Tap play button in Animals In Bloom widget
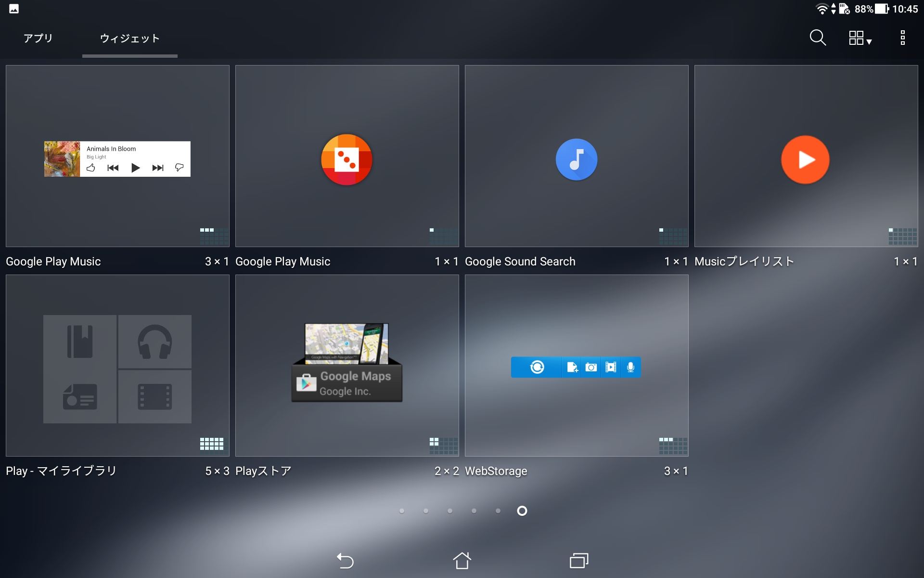924x578 pixels. (136, 168)
